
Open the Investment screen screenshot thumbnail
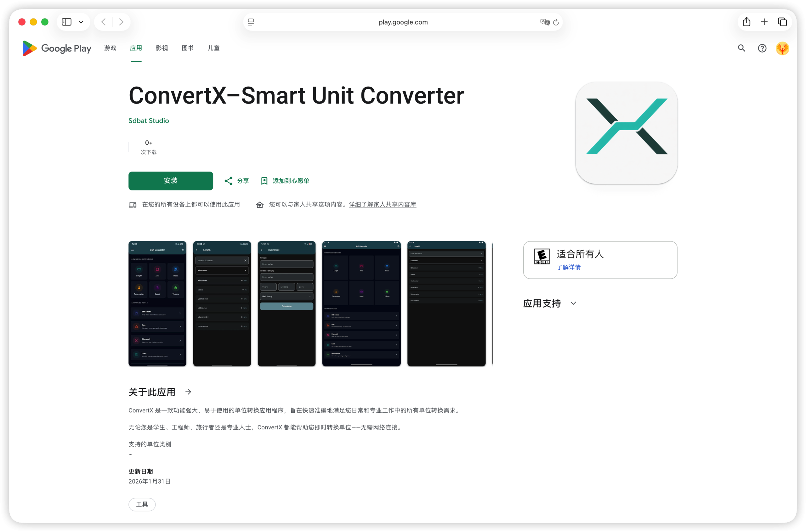287,304
